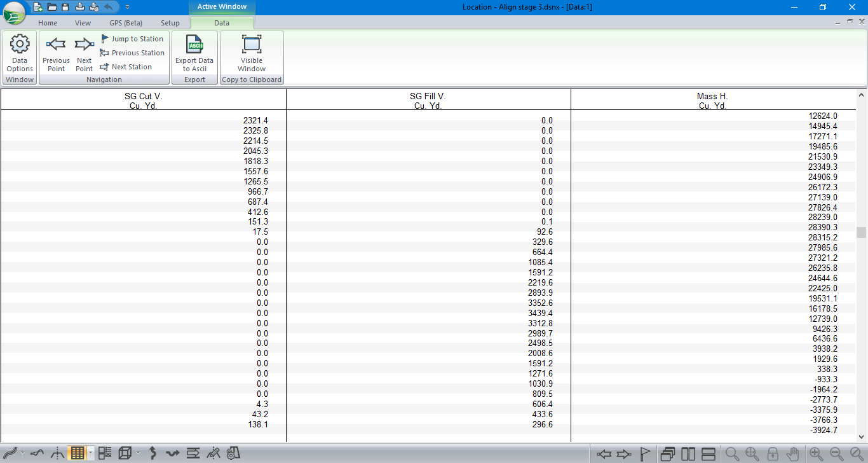The width and height of the screenshot is (868, 463).
Task: Click the cascade windows icon in bottom toolbar
Action: coord(667,453)
